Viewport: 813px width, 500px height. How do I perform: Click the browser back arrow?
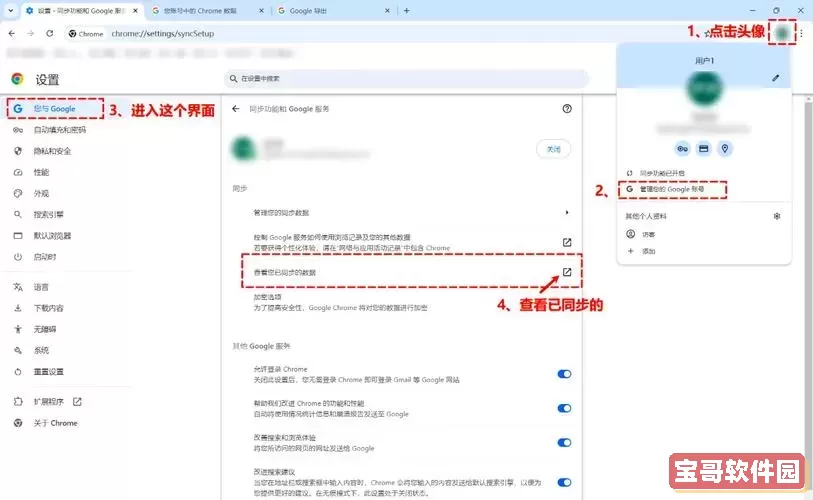12,33
